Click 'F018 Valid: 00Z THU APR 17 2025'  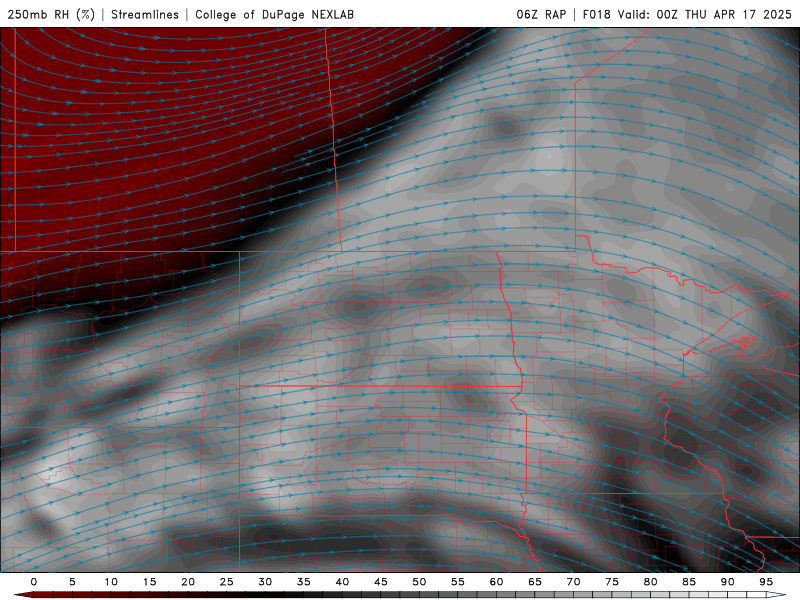point(687,14)
